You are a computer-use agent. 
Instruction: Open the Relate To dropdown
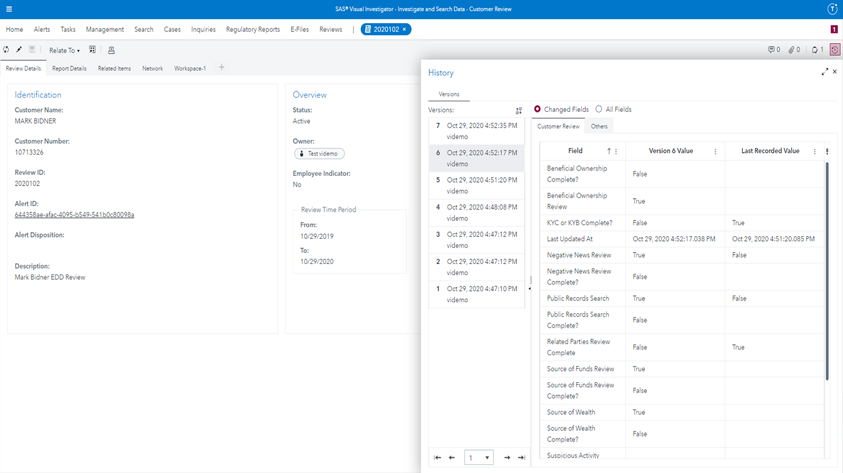(x=65, y=50)
